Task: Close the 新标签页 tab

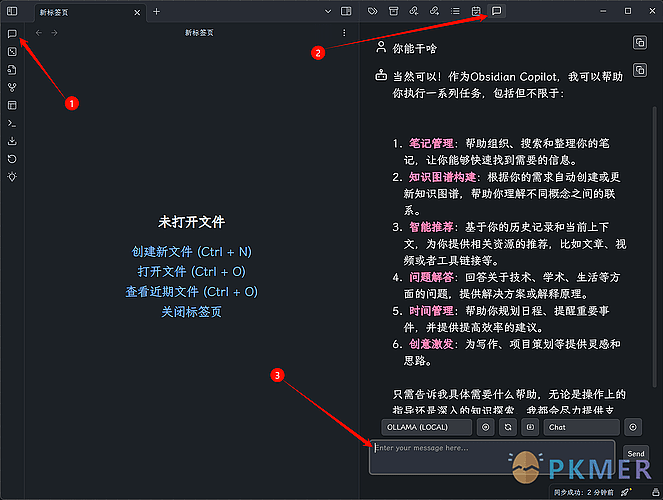Action: 137,13
